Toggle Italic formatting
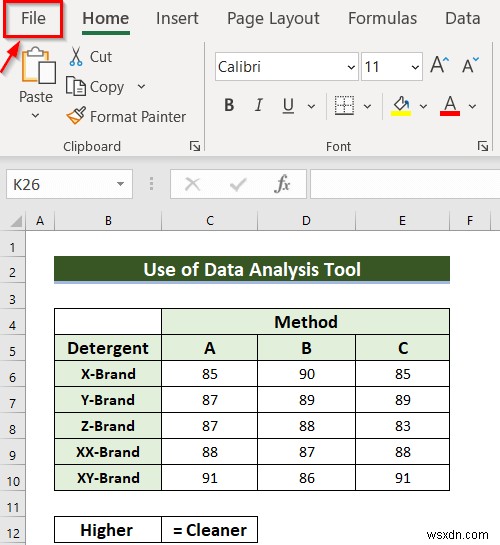 (259, 105)
